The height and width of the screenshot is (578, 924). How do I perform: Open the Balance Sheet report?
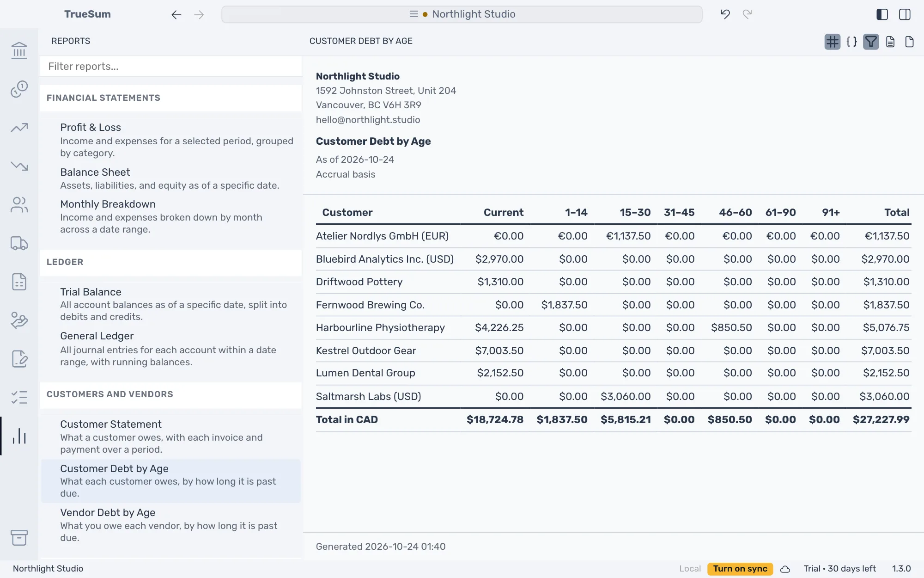pyautogui.click(x=171, y=178)
